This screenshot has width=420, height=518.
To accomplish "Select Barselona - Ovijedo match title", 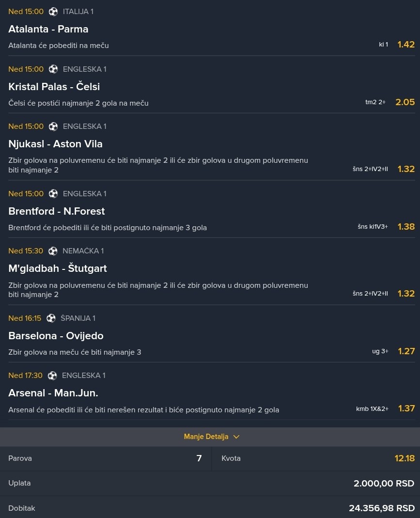I will 56,336.
